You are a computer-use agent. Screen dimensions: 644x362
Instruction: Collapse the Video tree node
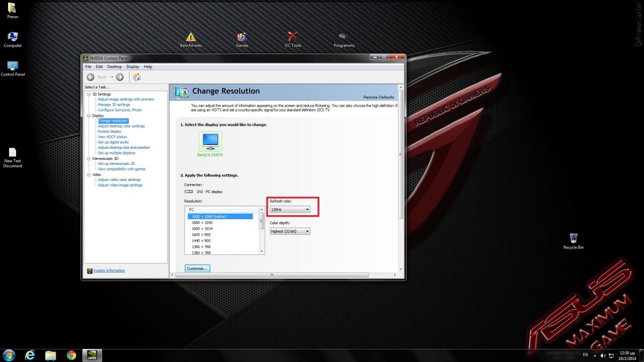coord(89,174)
